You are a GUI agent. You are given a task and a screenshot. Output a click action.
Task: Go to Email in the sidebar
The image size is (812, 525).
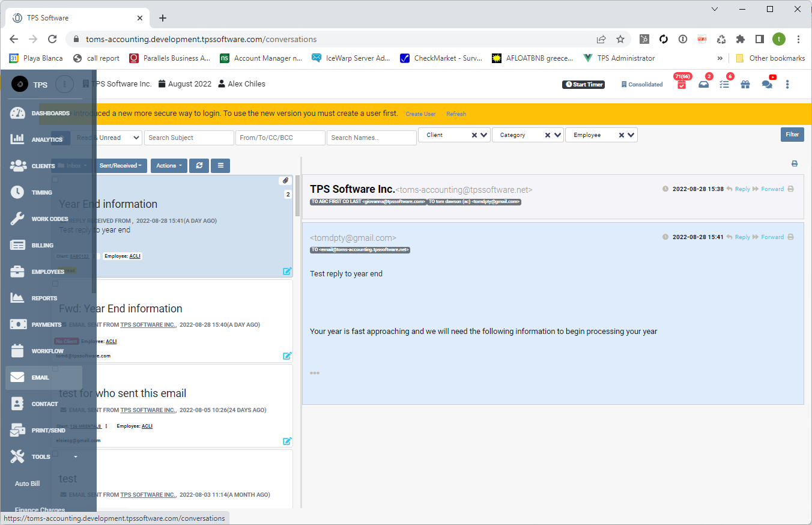tap(44, 377)
